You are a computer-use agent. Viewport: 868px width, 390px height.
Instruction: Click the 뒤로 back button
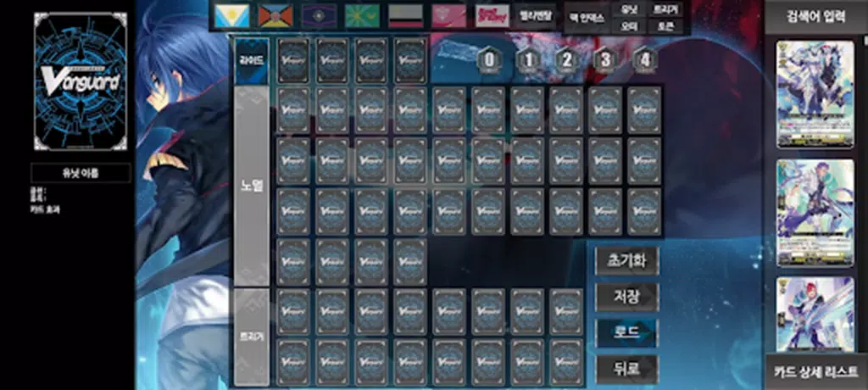[626, 369]
